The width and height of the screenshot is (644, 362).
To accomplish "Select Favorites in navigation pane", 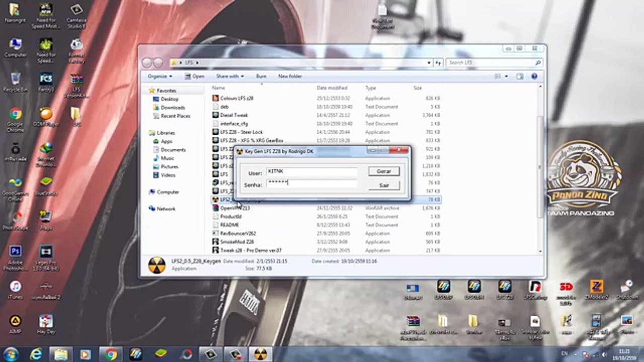I will click(166, 91).
